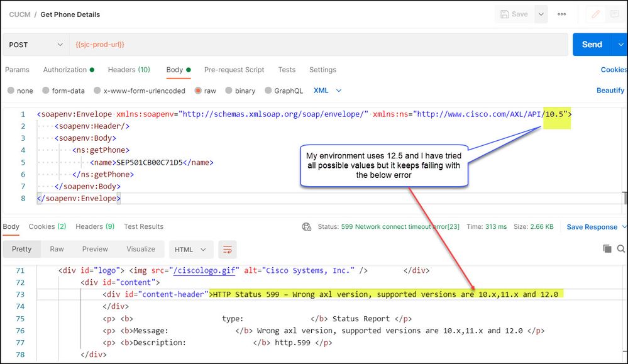Switch to the Tests tab

pos(287,70)
